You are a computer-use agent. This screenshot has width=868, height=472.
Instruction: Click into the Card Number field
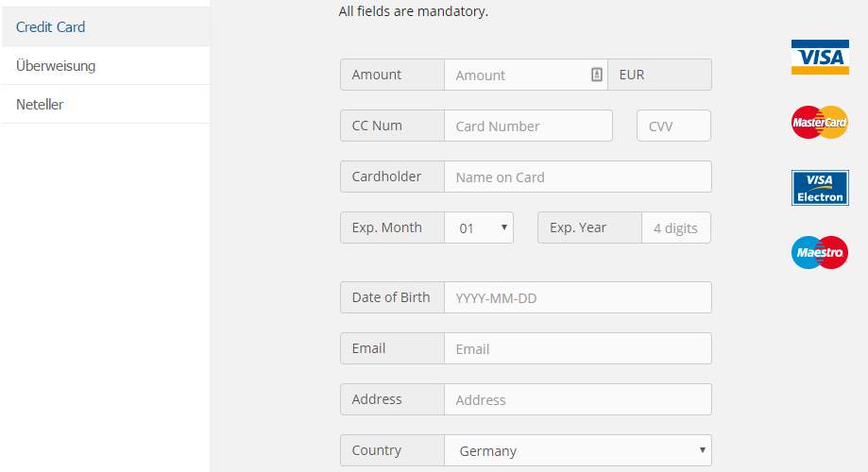[528, 126]
